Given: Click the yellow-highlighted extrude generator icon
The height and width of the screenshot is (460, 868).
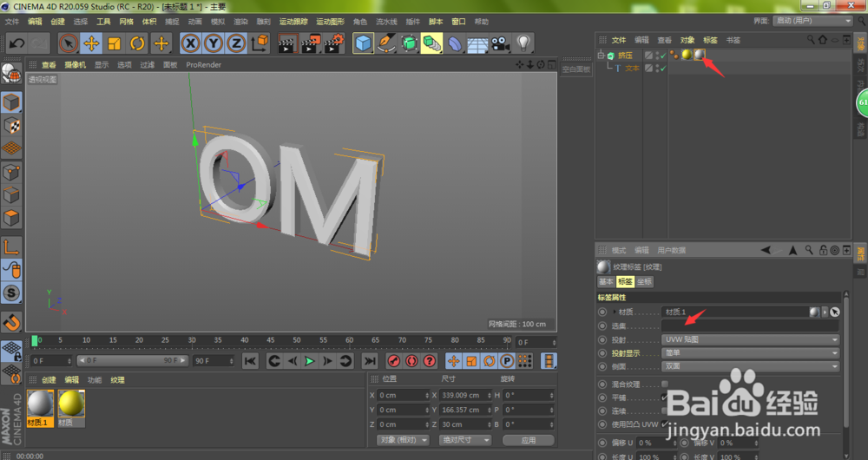Looking at the screenshot, I should [431, 43].
